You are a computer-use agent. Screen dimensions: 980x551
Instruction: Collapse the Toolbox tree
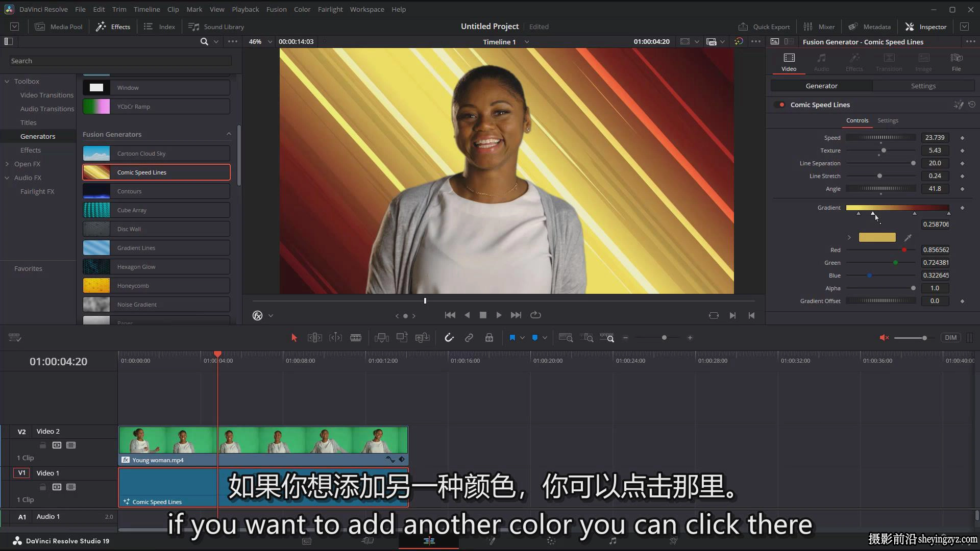(x=7, y=81)
